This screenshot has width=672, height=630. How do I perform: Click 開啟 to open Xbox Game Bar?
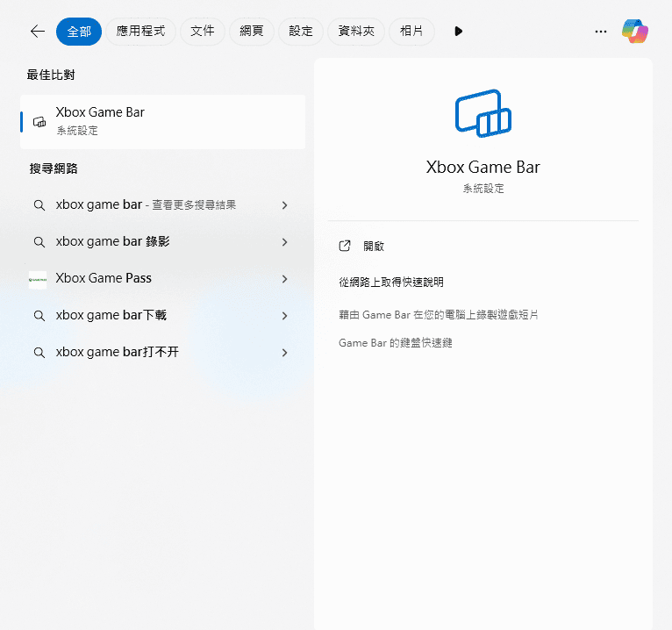374,246
